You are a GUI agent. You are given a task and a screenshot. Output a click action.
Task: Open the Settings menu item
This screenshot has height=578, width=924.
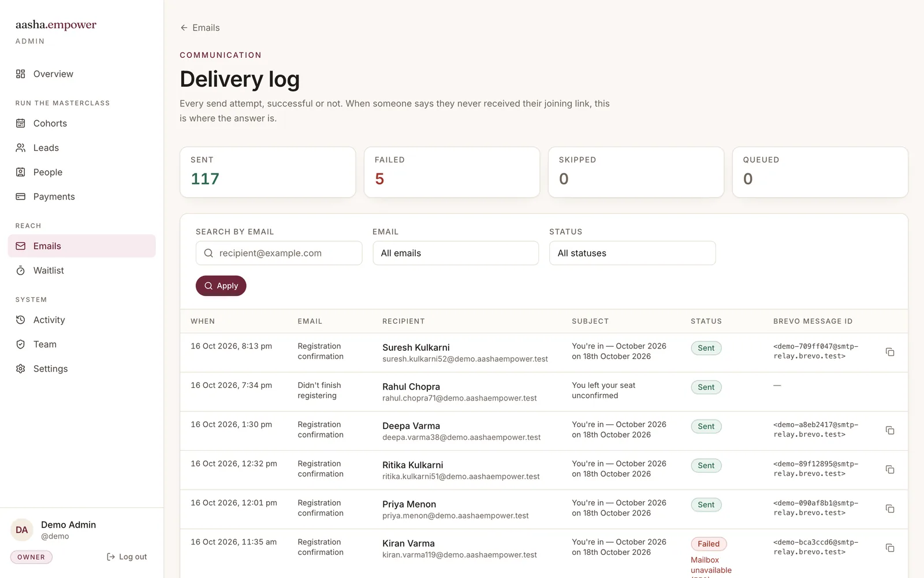pyautogui.click(x=82, y=369)
